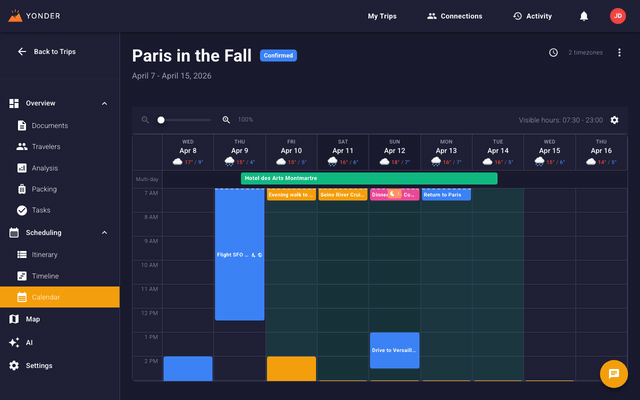Click the timezones clock icon
This screenshot has height=400, width=640.
click(x=553, y=52)
